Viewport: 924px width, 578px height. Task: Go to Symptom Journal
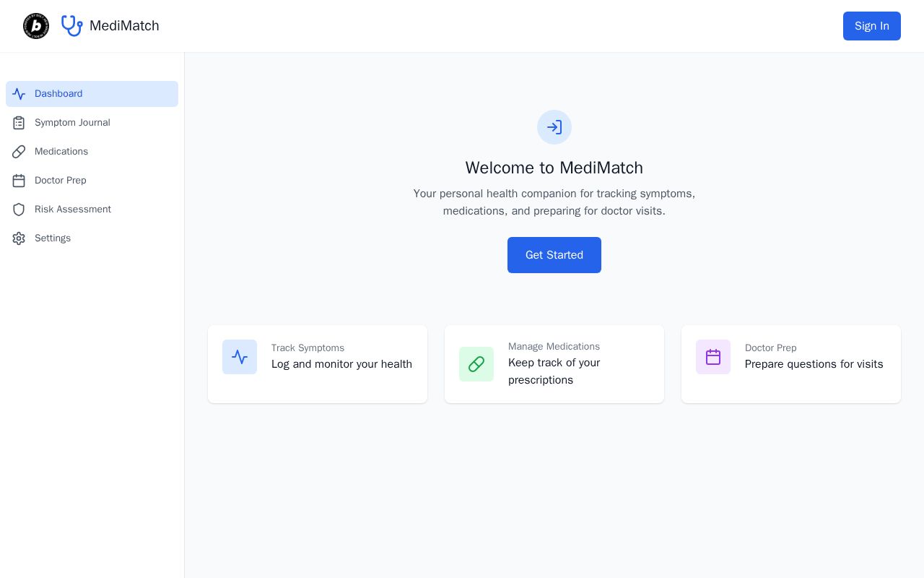click(92, 123)
